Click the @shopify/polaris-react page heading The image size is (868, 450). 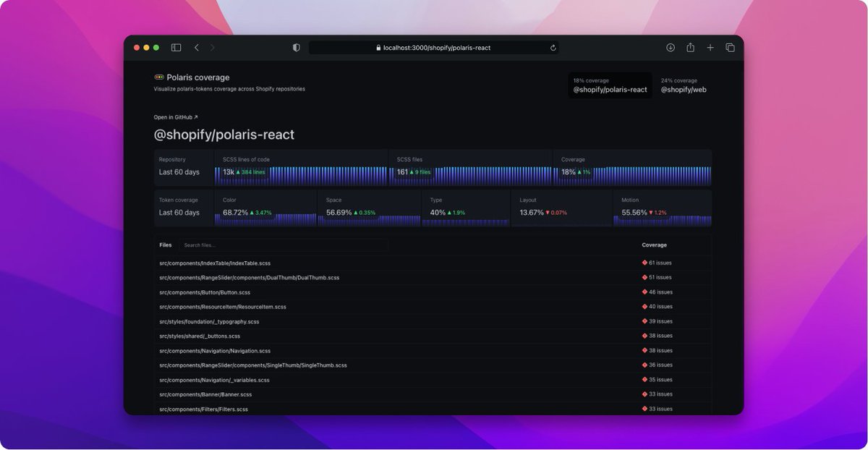tap(224, 135)
